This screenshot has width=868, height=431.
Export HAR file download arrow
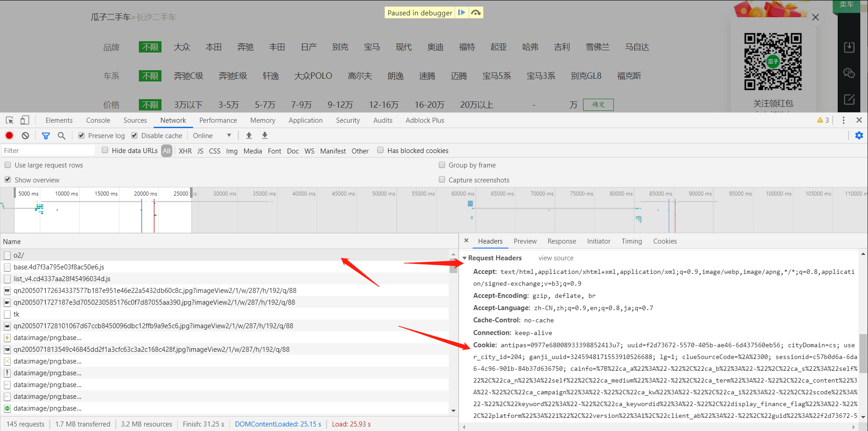(265, 135)
